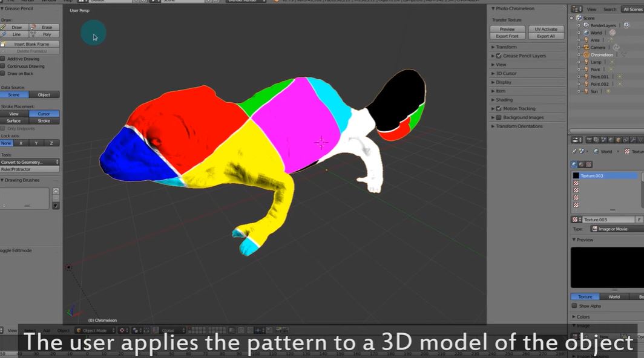644x358 pixels.
Task: Collapse the Drawing Brushes panel
Action: 20,180
